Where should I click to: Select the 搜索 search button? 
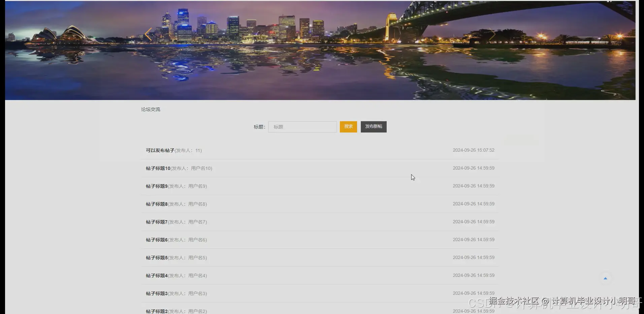[x=348, y=127]
